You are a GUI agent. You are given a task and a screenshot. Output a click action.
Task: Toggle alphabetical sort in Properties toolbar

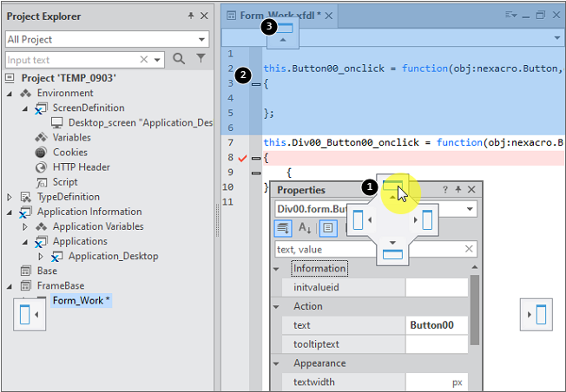pyautogui.click(x=306, y=228)
